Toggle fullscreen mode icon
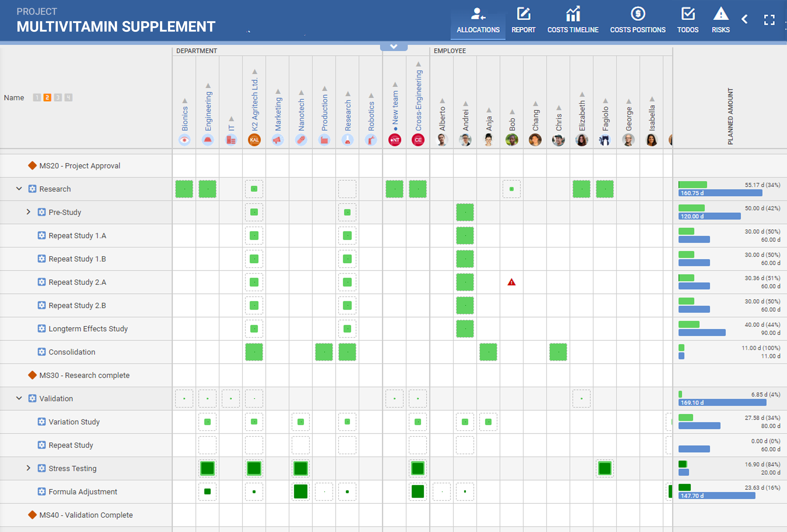The width and height of the screenshot is (787, 532). (x=769, y=20)
